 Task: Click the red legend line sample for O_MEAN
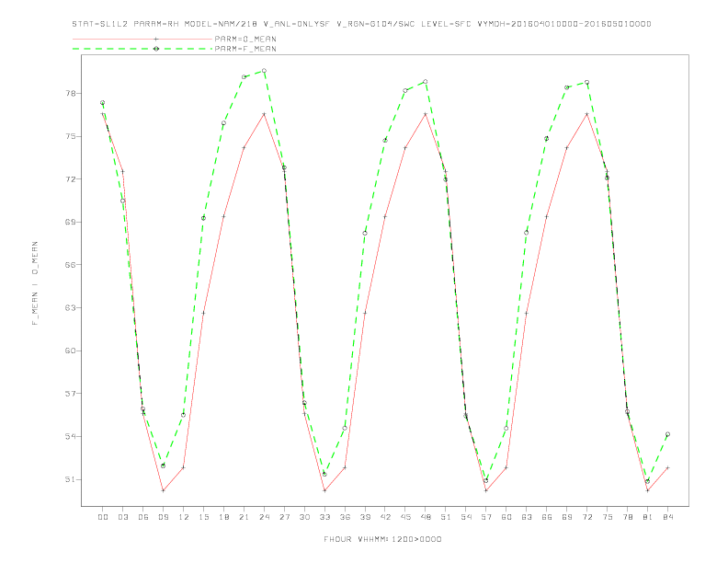coord(142,39)
